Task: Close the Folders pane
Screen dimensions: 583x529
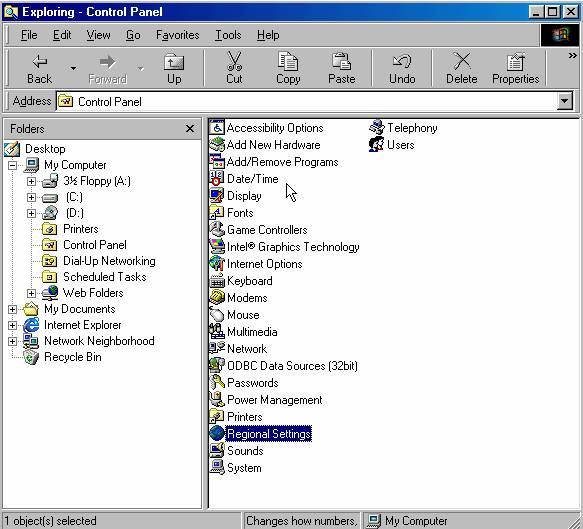Action: click(x=190, y=129)
